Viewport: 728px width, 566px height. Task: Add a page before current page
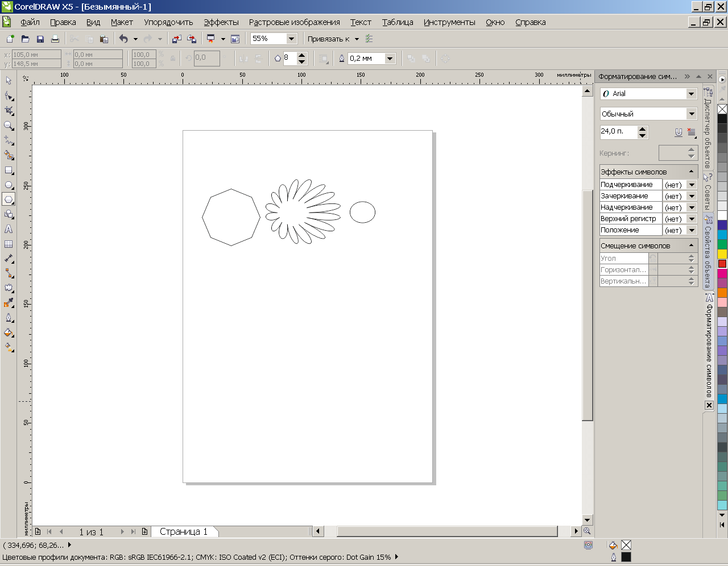[38, 532]
